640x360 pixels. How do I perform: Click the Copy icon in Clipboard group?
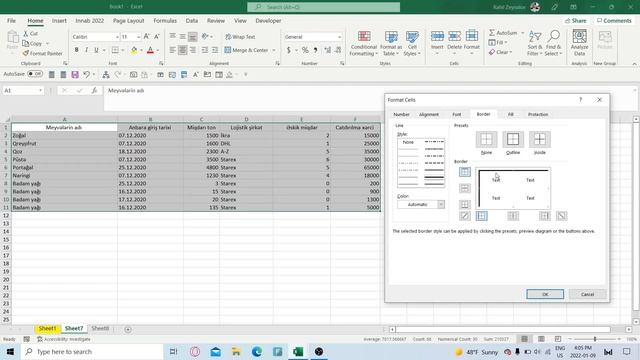[x=26, y=43]
